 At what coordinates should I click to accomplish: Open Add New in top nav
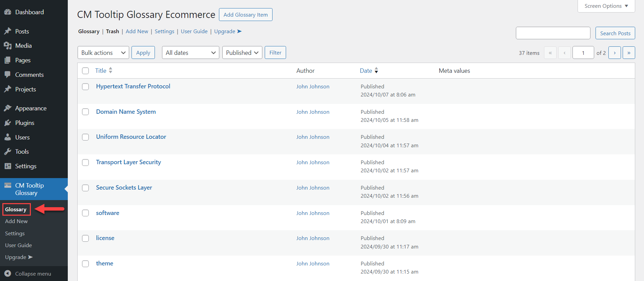[x=137, y=31]
